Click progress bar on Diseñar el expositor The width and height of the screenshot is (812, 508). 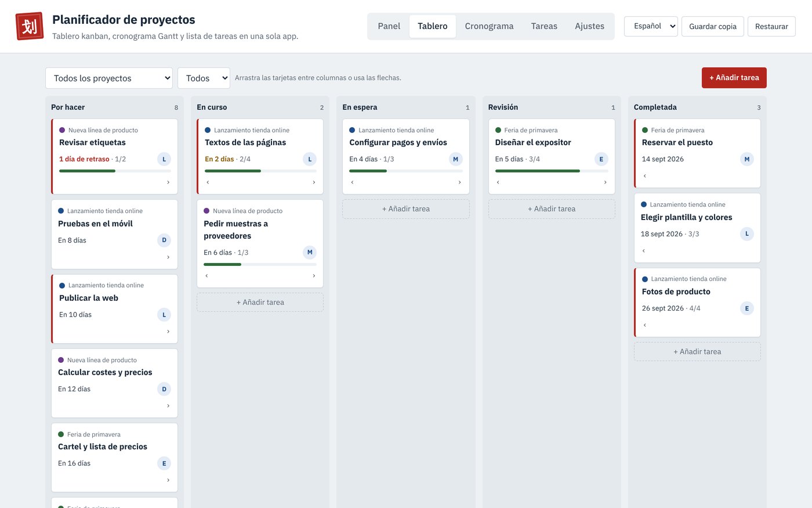pos(552,171)
